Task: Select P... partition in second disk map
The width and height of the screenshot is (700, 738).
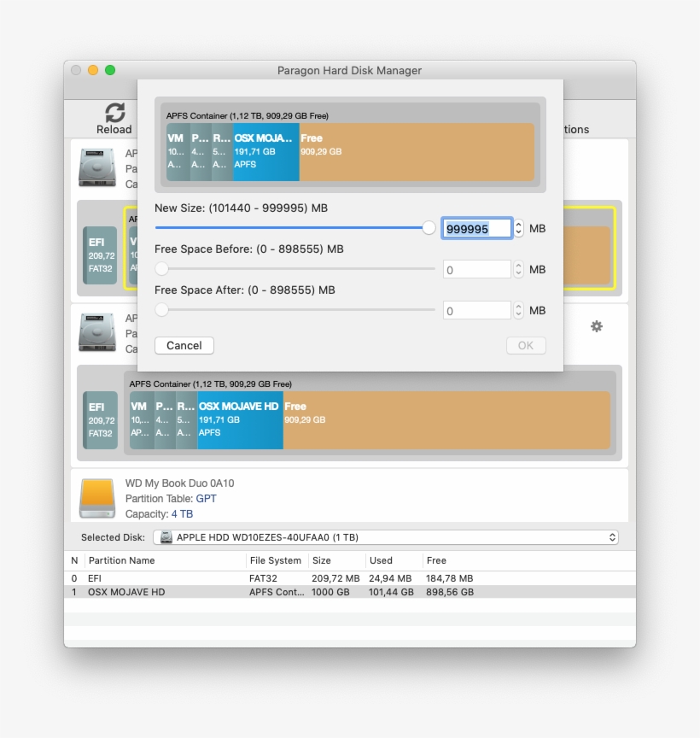Action: 165,420
